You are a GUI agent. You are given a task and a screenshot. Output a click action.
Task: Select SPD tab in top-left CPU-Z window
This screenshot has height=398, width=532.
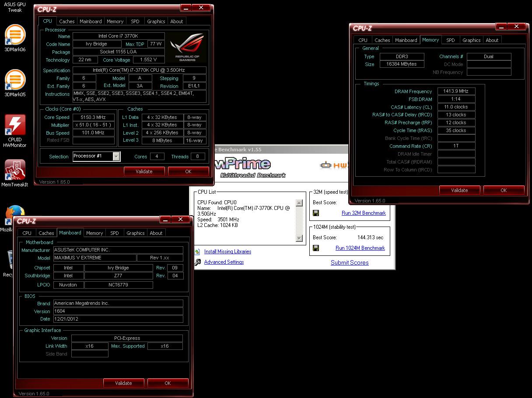tap(135, 21)
